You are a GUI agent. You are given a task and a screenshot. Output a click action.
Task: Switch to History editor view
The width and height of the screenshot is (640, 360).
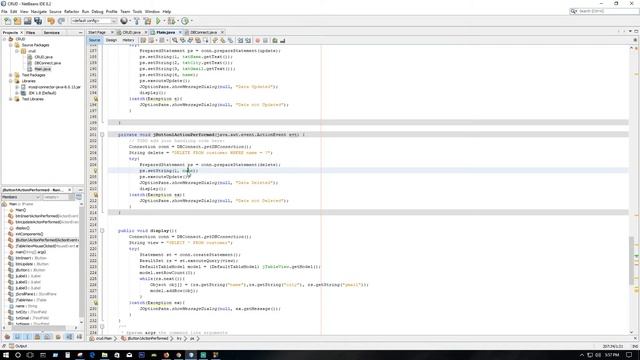point(128,40)
